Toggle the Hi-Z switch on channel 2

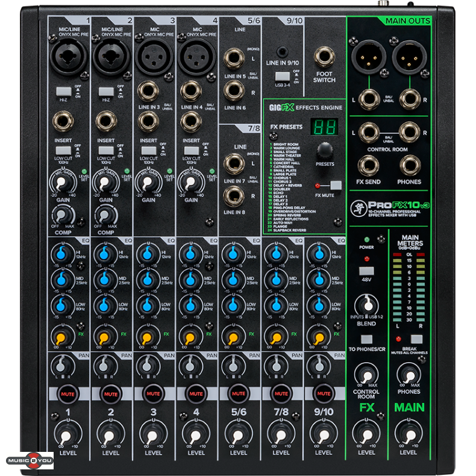[106, 92]
